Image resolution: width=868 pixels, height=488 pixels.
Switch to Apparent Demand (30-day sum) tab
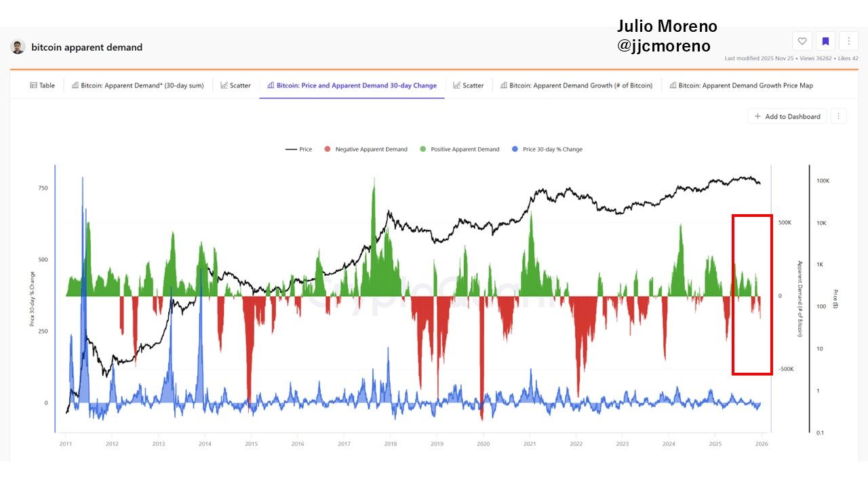(x=138, y=85)
